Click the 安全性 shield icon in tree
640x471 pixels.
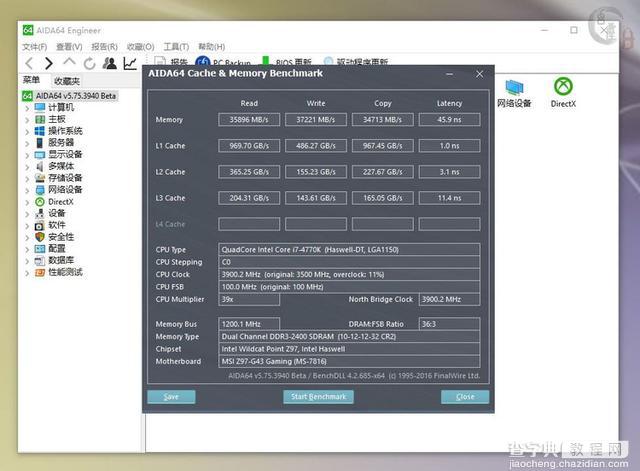coord(40,237)
